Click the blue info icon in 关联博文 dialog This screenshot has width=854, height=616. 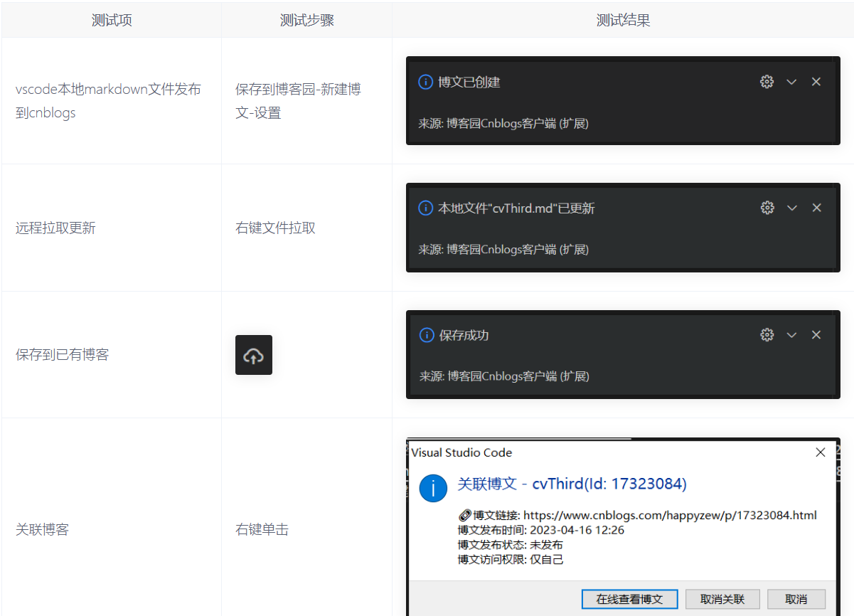point(433,489)
